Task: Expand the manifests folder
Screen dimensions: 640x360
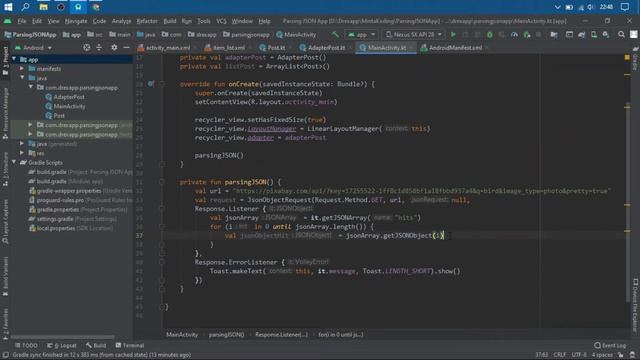Action: [22, 69]
